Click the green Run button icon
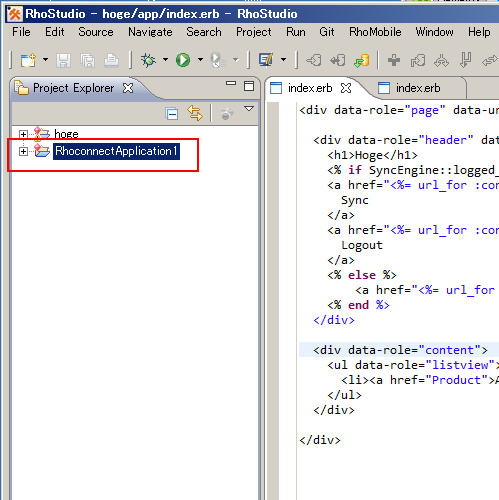 click(x=183, y=60)
